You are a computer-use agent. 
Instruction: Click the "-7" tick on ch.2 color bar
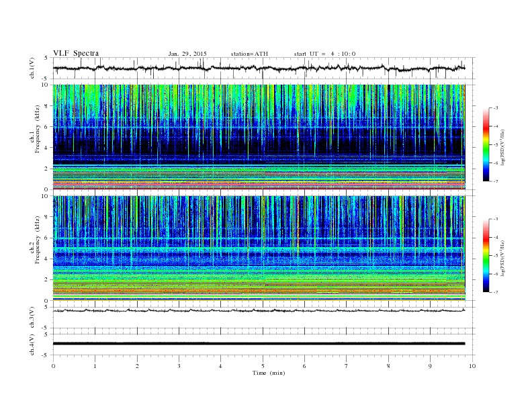click(496, 292)
